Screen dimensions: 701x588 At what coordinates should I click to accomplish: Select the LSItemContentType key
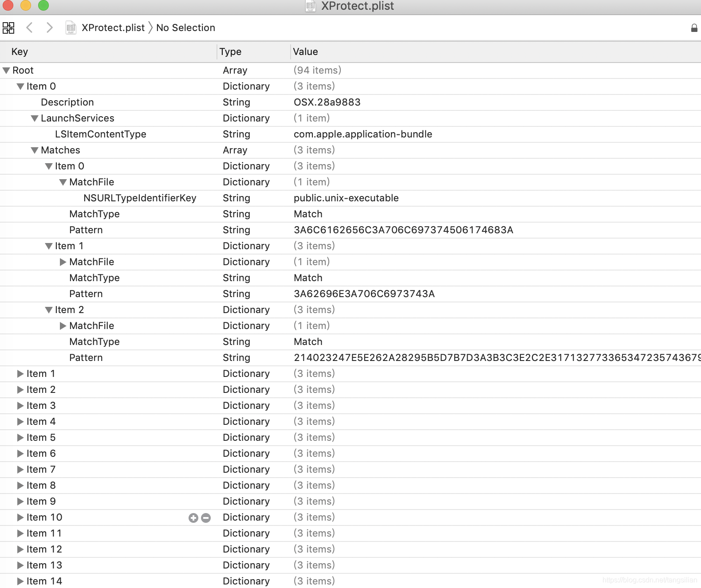(x=101, y=134)
